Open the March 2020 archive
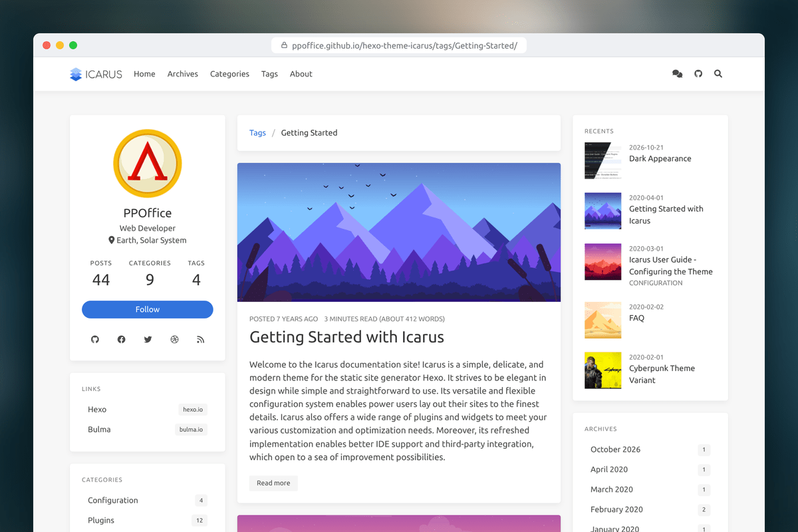The image size is (798, 532). click(650, 489)
